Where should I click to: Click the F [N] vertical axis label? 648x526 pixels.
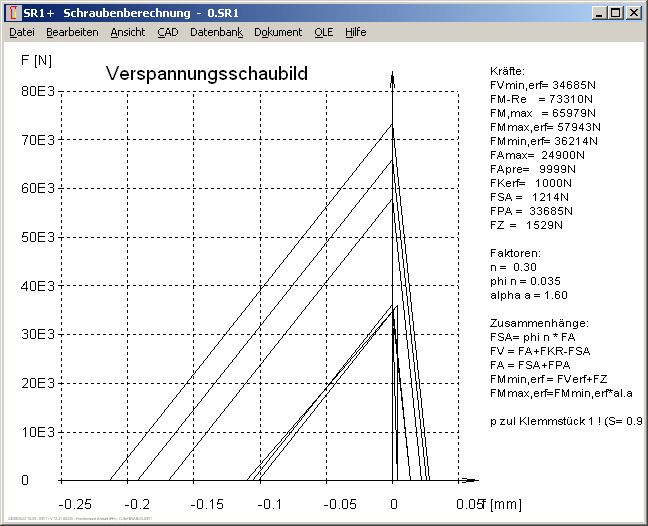point(36,60)
